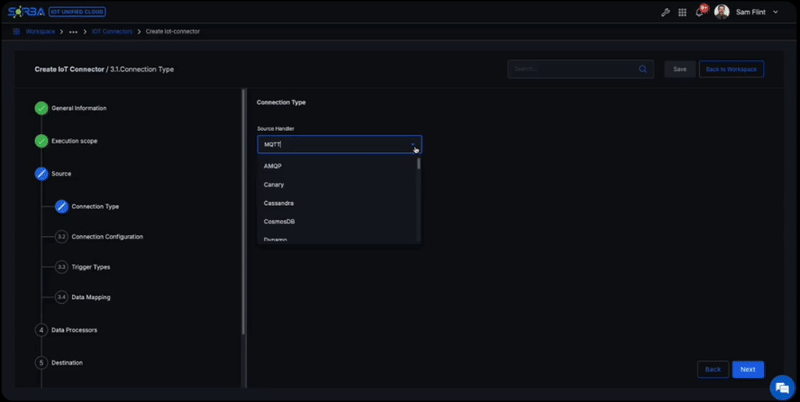Image resolution: width=800 pixels, height=402 pixels.
Task: Collapse the Source Handler dropdown arrow
Action: 413,145
